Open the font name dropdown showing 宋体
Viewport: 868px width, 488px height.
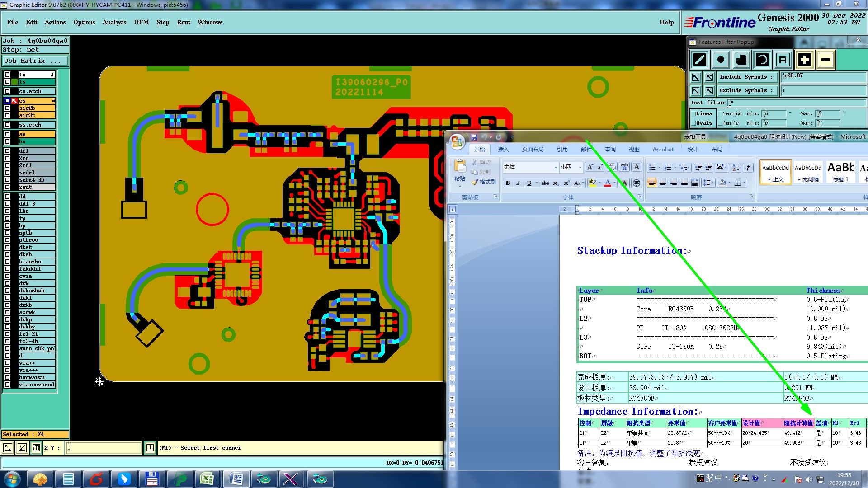pos(556,168)
